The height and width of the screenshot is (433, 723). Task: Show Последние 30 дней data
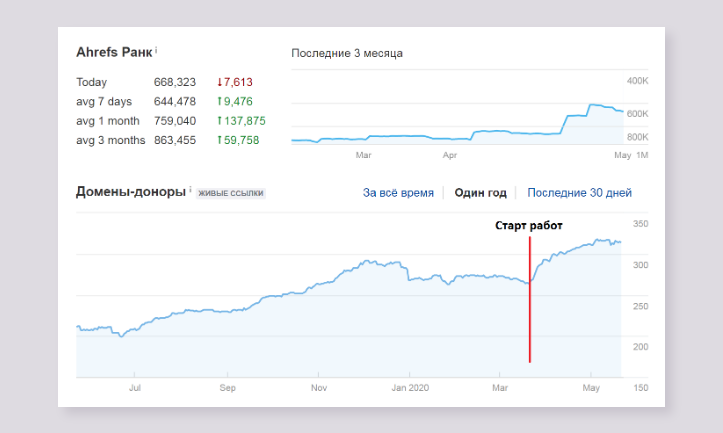click(579, 193)
